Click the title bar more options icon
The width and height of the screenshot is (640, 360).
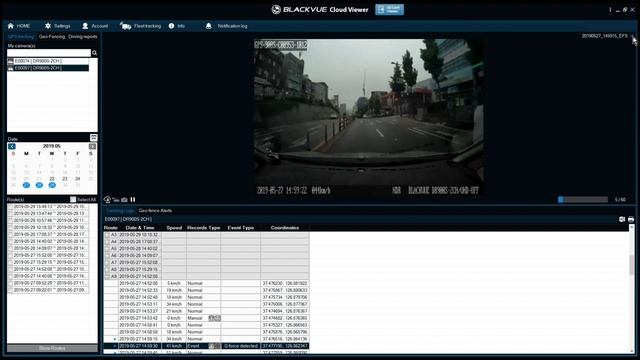610,9
